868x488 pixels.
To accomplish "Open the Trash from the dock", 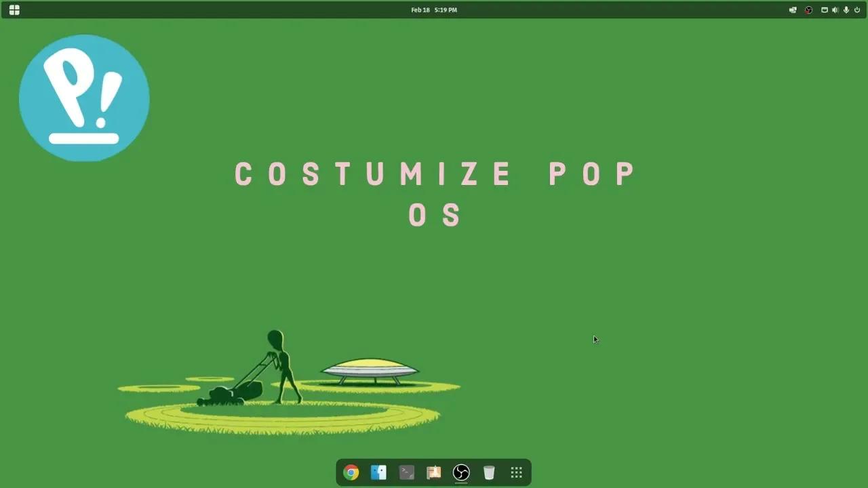I will point(489,472).
